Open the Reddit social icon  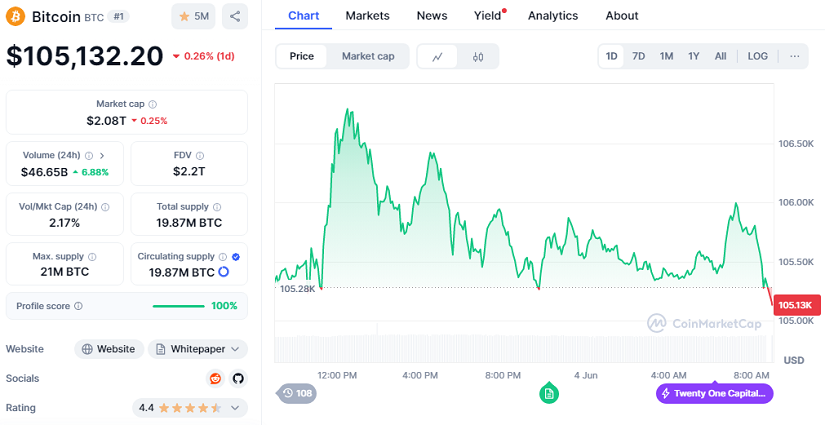tap(215, 378)
